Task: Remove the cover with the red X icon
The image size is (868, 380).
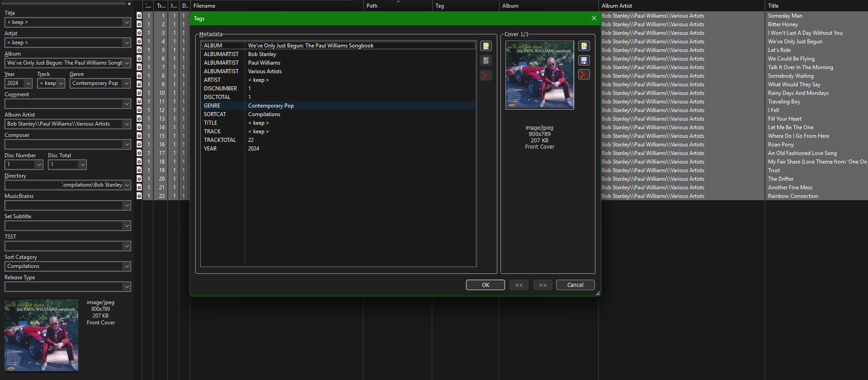Action: (x=584, y=75)
